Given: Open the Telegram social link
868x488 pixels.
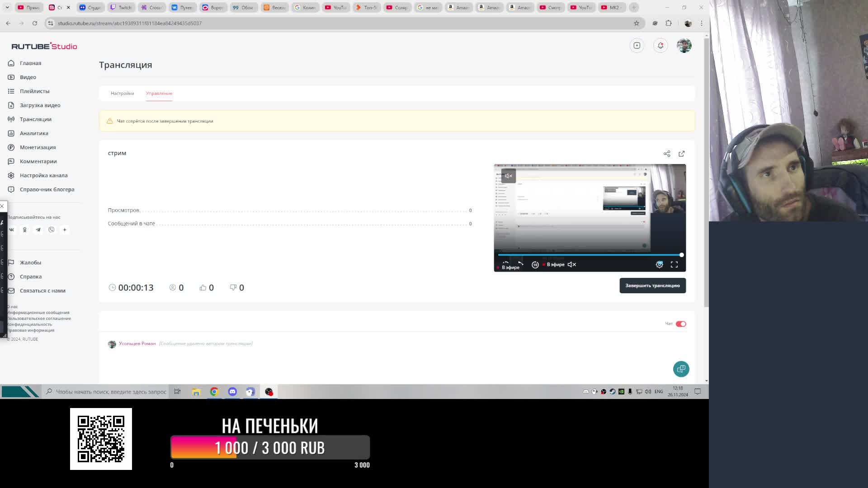Looking at the screenshot, I should pos(38,230).
